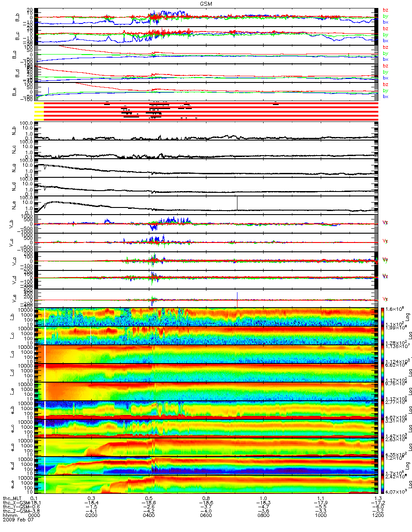Click the i_c ion spectrogram label
The height and width of the screenshot is (532, 412).
click(x=12, y=336)
